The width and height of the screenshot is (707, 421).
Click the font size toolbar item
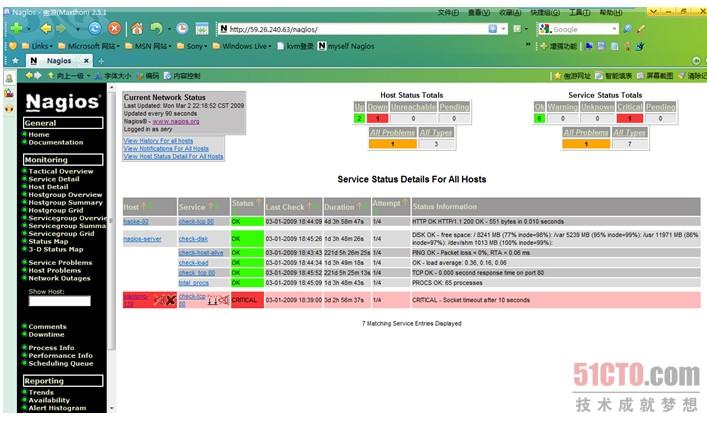[x=113, y=76]
